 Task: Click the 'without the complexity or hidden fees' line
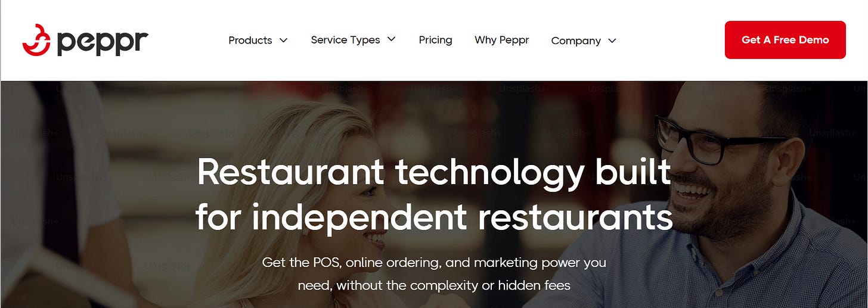click(x=453, y=285)
